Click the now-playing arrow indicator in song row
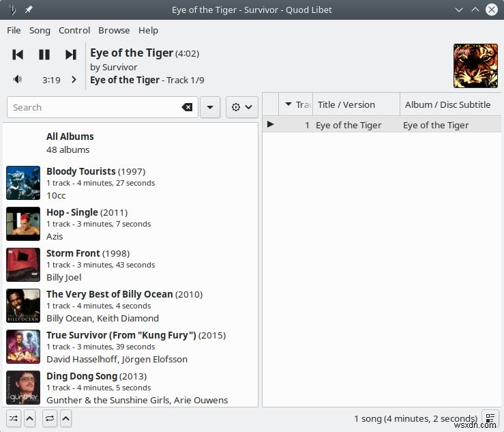The height and width of the screenshot is (432, 504). [x=270, y=124]
